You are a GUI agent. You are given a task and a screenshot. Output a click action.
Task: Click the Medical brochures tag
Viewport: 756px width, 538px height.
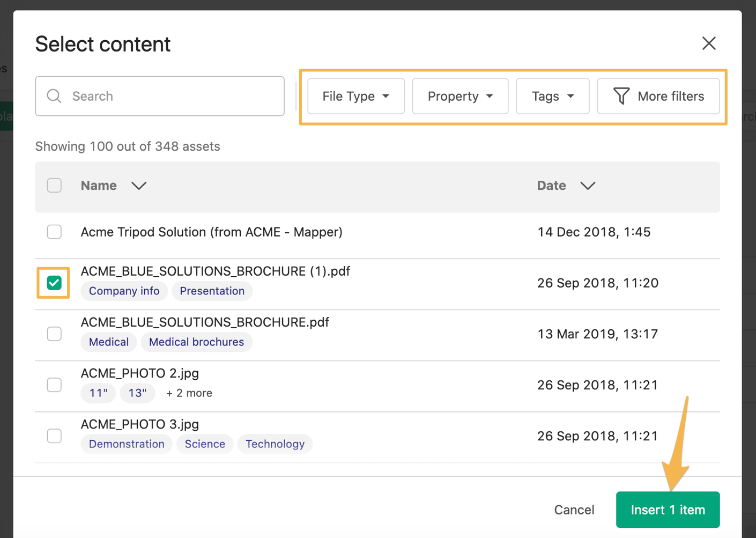point(196,342)
